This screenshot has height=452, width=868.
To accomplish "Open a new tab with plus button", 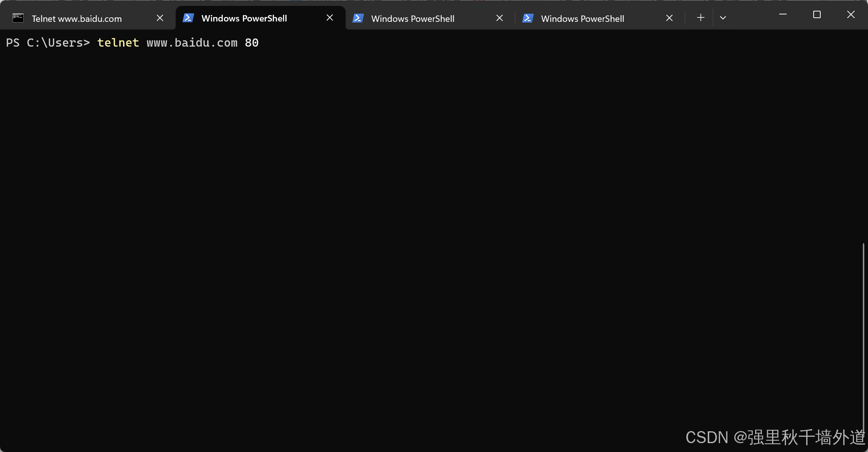I will [700, 18].
